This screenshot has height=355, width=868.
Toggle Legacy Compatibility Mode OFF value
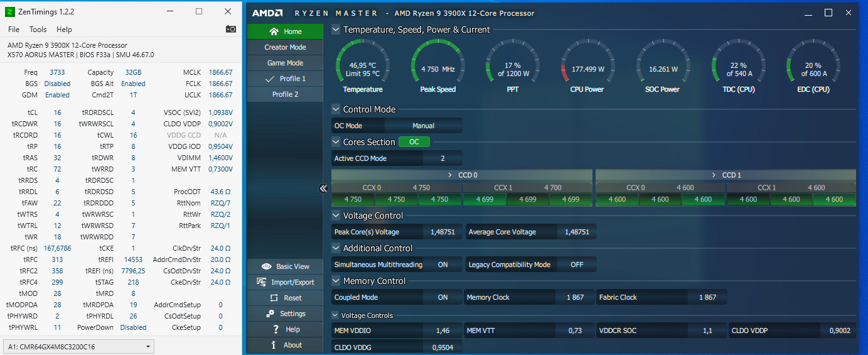577,265
